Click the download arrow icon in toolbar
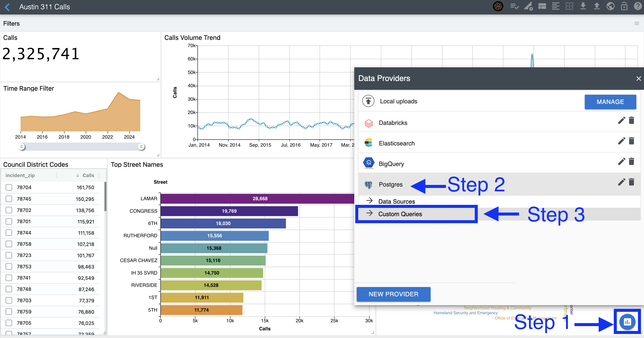 click(583, 6)
